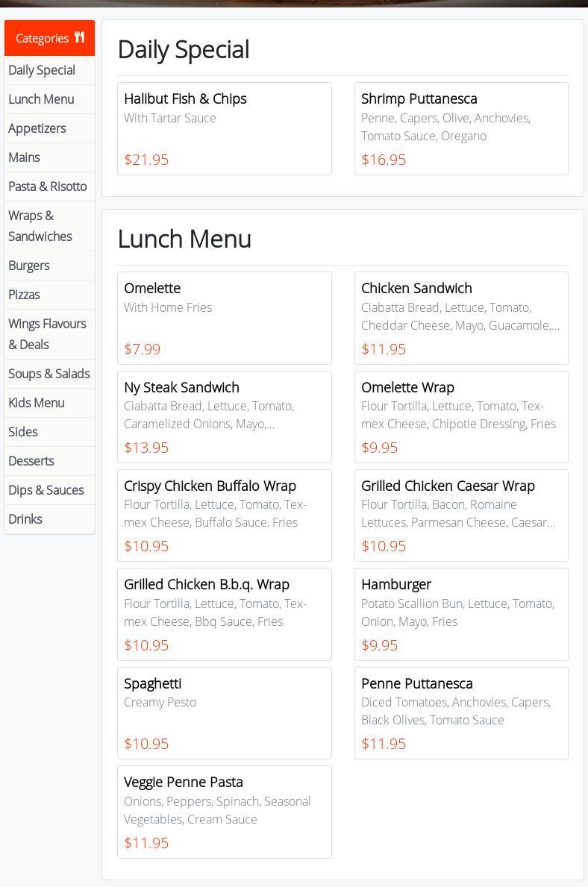Image resolution: width=588 pixels, height=887 pixels.
Task: Select the Ny Steak Sandwich item
Action: (x=224, y=417)
